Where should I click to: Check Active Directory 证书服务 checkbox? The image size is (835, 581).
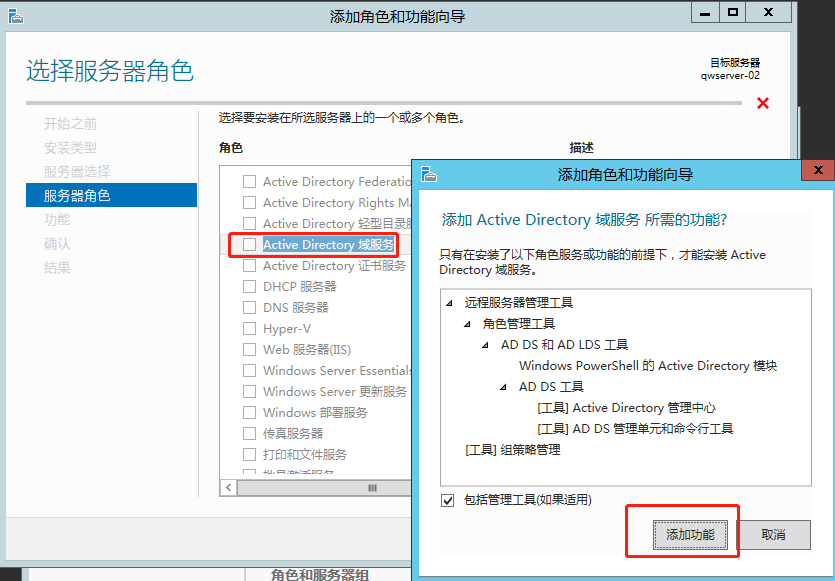coord(249,265)
